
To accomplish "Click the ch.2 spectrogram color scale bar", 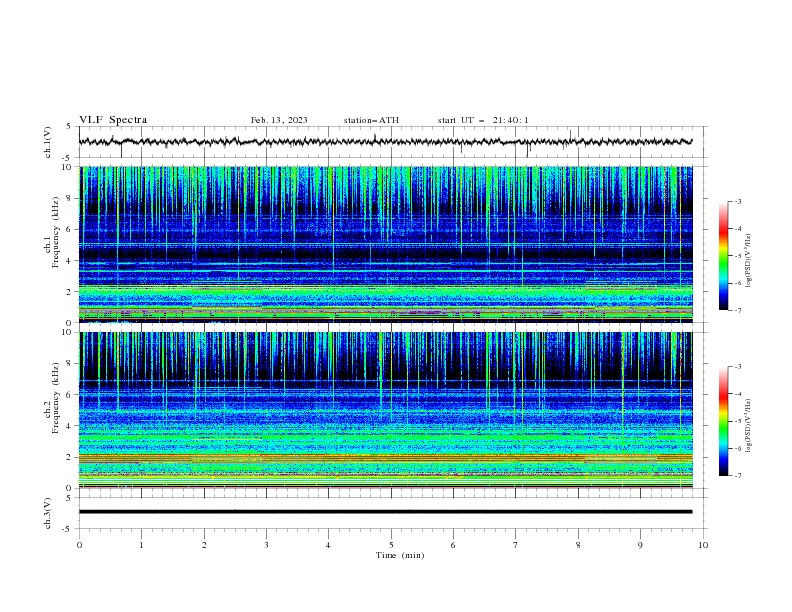I will coord(724,421).
